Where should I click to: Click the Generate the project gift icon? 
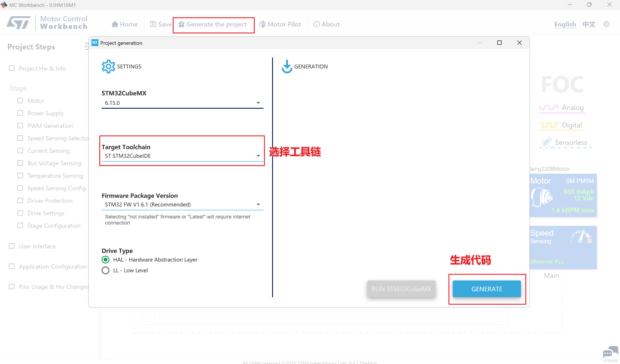pos(181,24)
